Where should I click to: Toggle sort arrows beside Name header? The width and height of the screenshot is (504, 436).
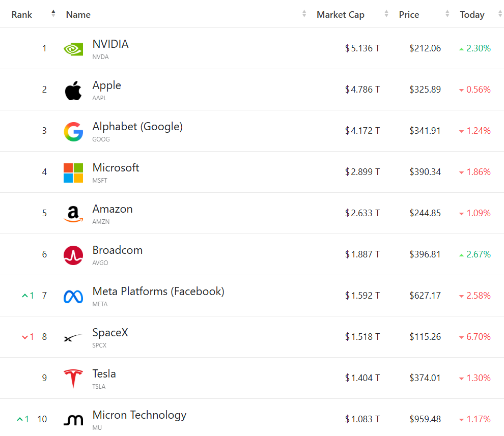pyautogui.click(x=304, y=14)
